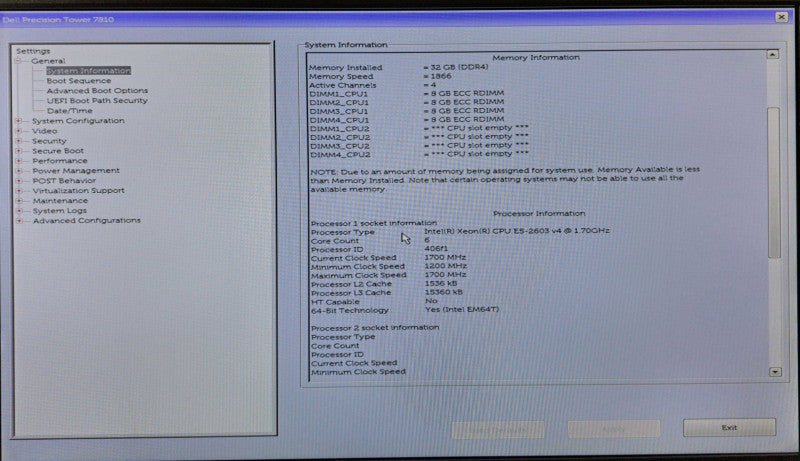Click the scrollbar up arrow
The width and height of the screenshot is (800, 461).
coord(772,54)
